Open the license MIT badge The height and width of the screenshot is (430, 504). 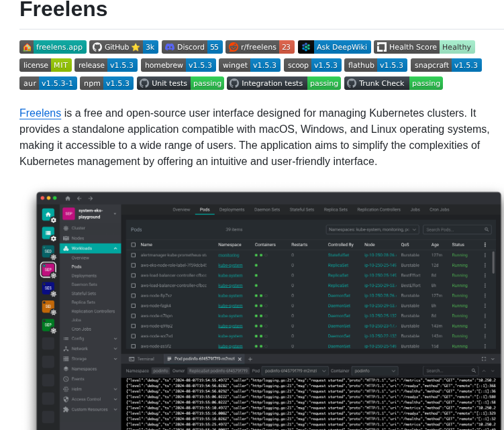(46, 65)
